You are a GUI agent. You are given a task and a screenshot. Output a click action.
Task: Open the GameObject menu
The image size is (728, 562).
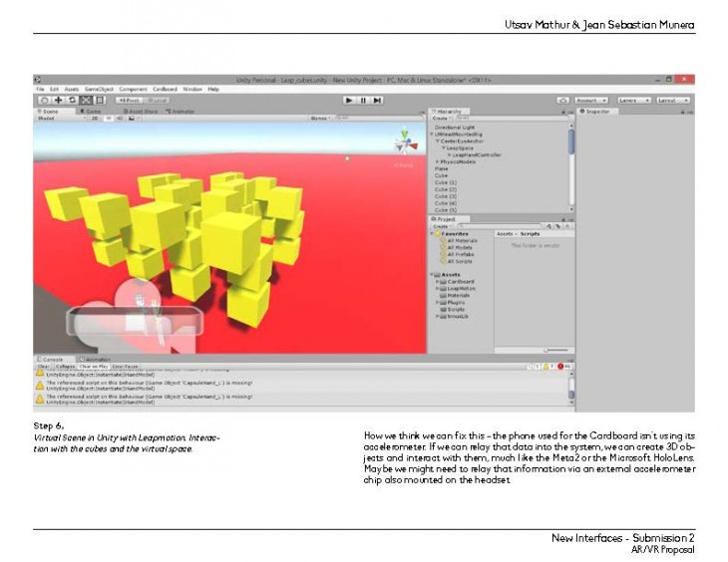point(99,89)
